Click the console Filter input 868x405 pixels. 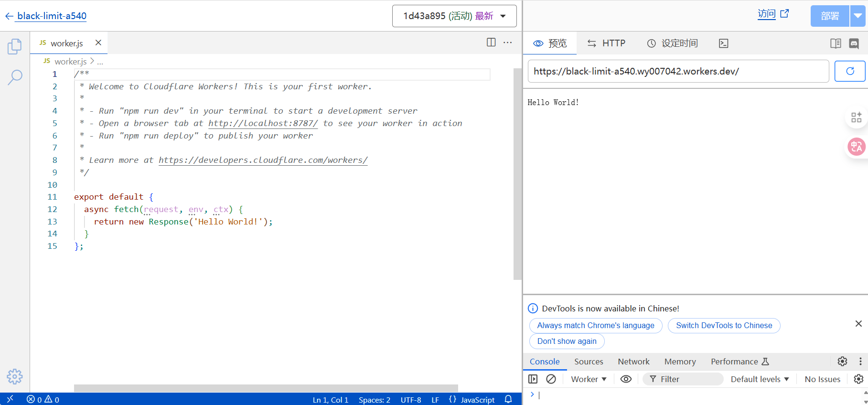click(x=683, y=379)
